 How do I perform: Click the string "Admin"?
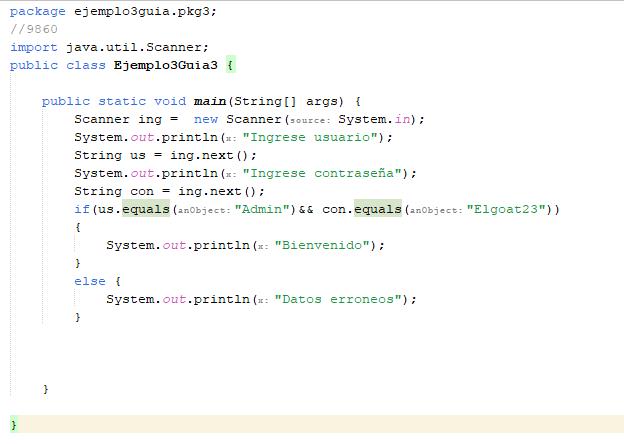(262, 209)
